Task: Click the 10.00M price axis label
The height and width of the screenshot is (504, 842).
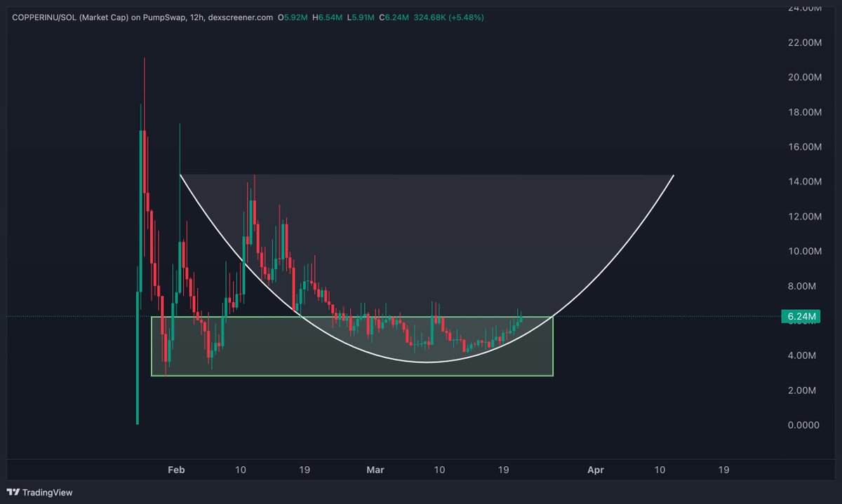Action: [804, 251]
